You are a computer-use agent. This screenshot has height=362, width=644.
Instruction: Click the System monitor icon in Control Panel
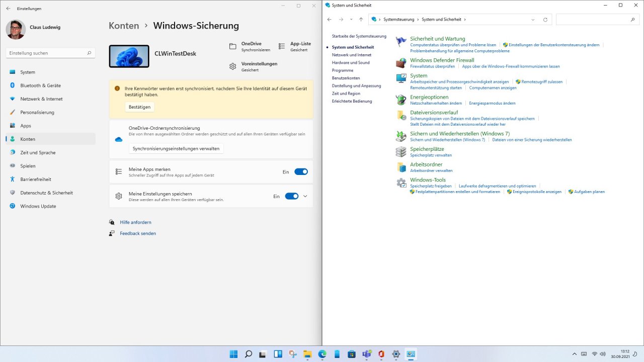pyautogui.click(x=401, y=78)
